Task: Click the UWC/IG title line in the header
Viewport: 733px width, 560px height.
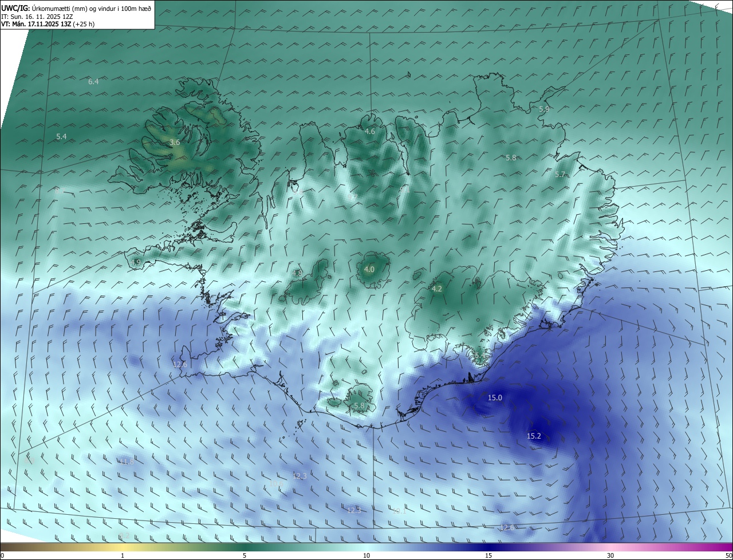Action: (76, 8)
